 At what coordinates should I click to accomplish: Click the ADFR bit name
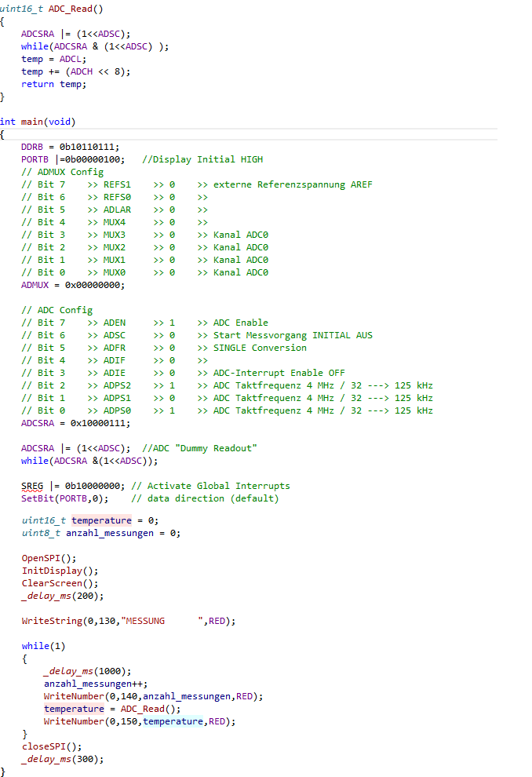pyautogui.click(x=115, y=348)
